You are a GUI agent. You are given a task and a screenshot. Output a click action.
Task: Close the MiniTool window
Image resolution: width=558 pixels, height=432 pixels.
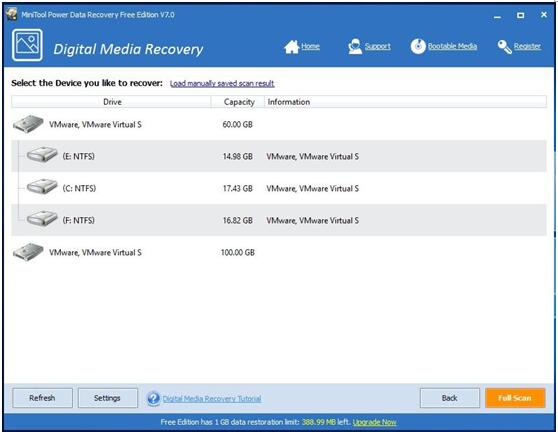[x=544, y=15]
